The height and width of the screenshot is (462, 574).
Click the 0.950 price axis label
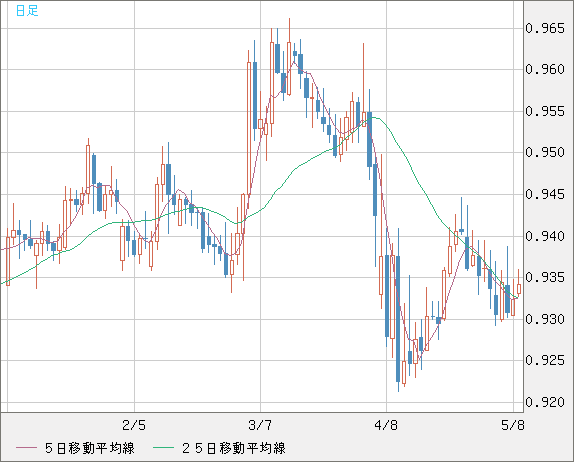[545, 152]
